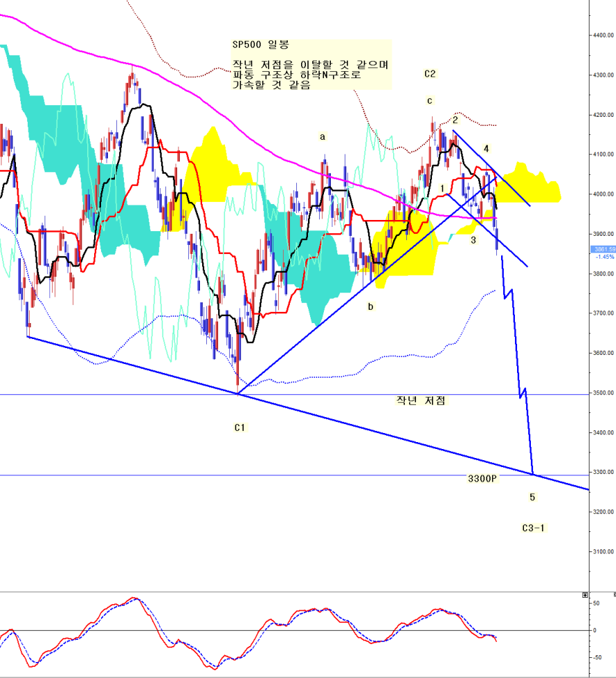
Task: Click the 4400.00 price axis label
Action: click(x=604, y=35)
